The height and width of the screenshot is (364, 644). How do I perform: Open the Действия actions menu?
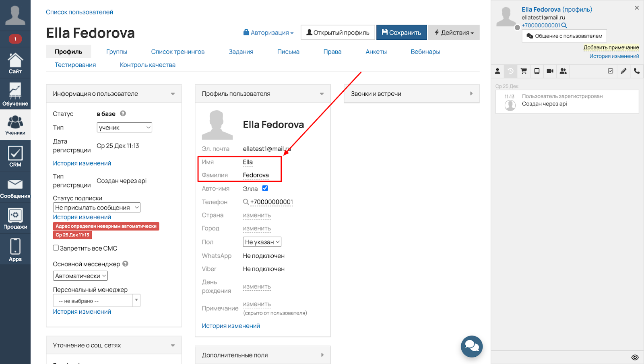point(454,33)
